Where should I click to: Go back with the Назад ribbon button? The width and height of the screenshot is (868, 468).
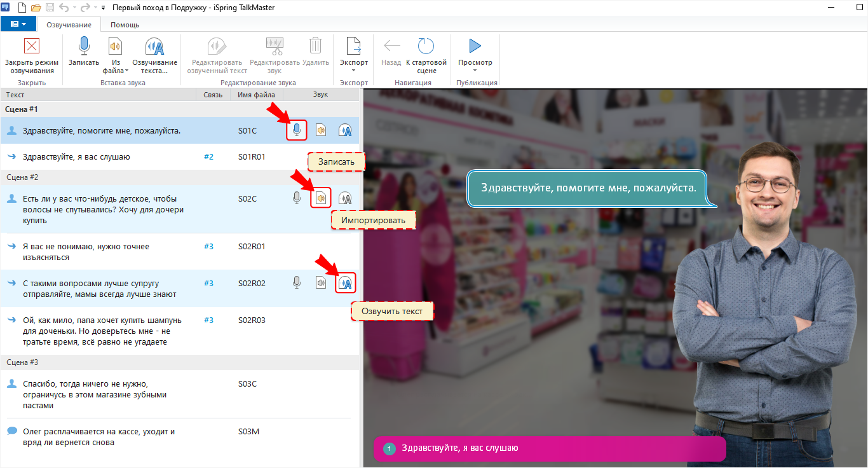pyautogui.click(x=391, y=52)
